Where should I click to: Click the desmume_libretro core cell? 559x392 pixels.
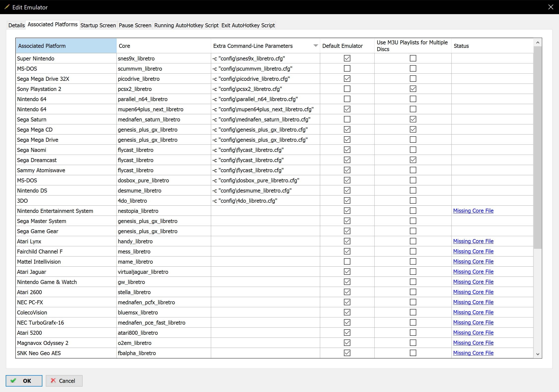pos(164,191)
